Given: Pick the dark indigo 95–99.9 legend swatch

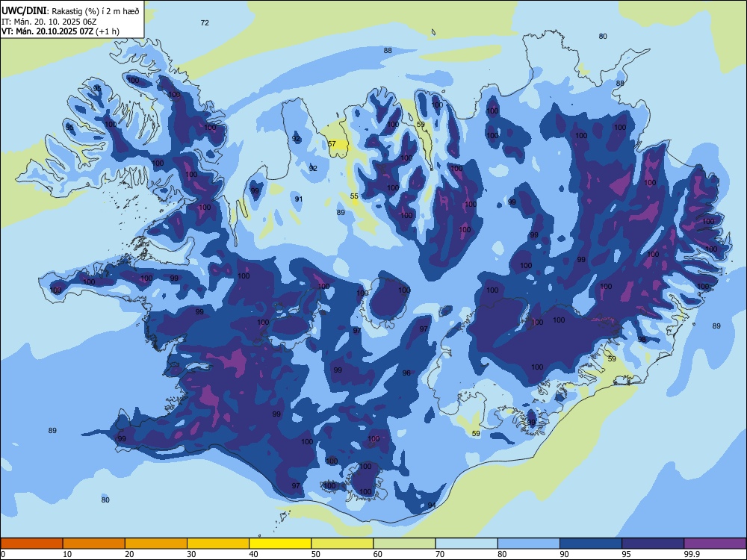Looking at the screenshot, I should [653, 544].
